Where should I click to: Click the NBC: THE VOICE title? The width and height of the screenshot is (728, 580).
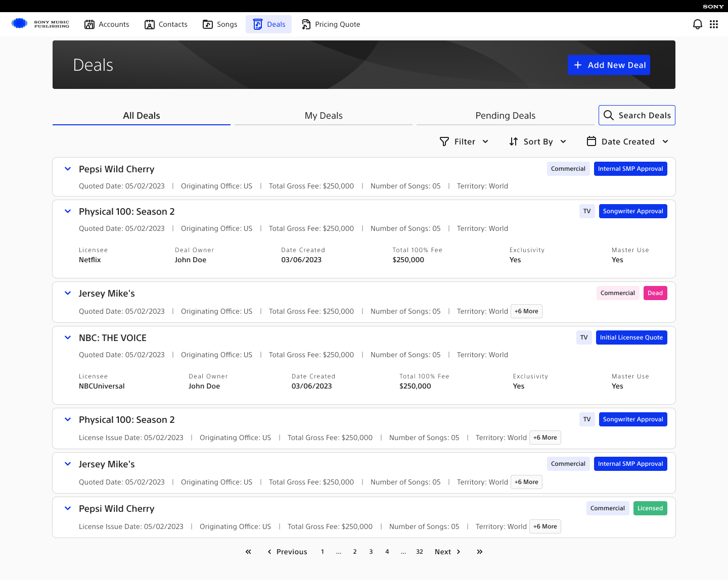tap(113, 338)
